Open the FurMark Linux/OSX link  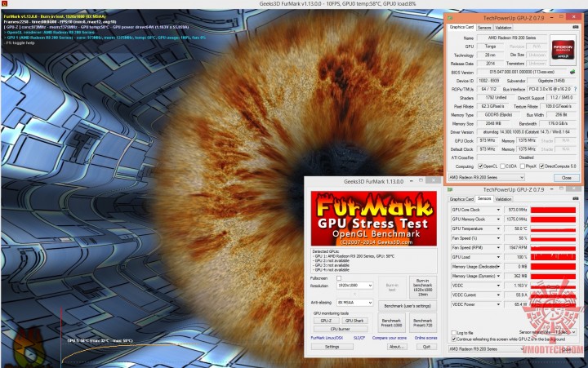click(327, 338)
